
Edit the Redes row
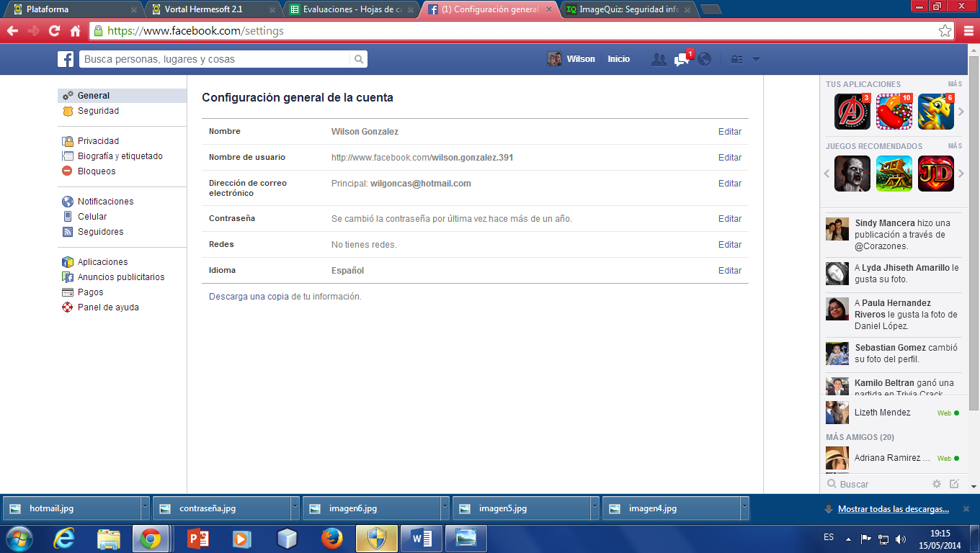tap(729, 245)
